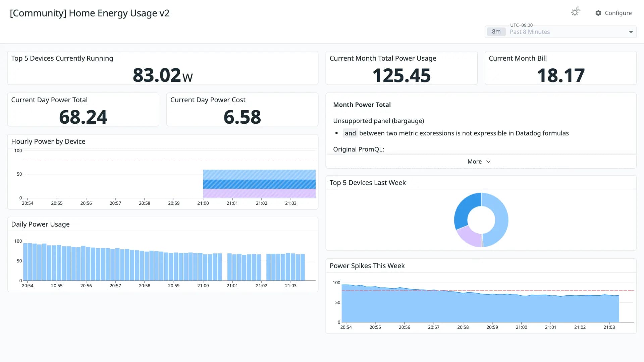Open the Past 8 Minutes time range dropdown
Viewport: 644px width, 362px height.
[560, 32]
